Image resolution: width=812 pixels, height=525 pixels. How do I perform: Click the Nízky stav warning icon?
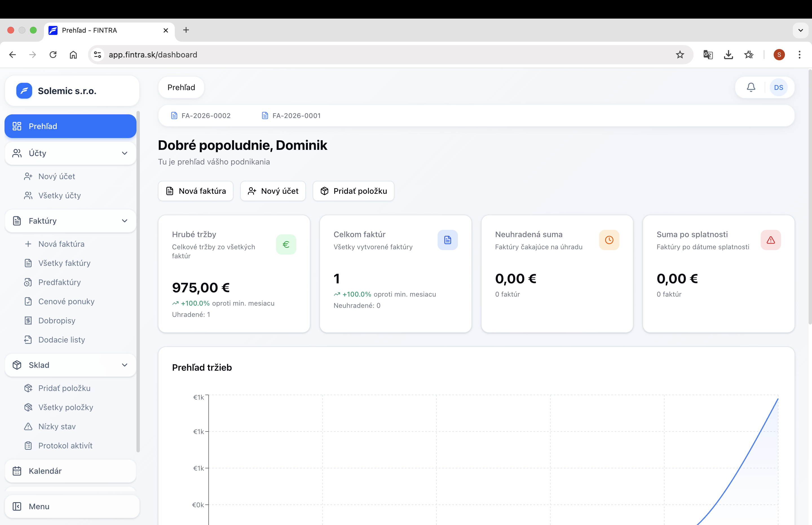tap(28, 426)
